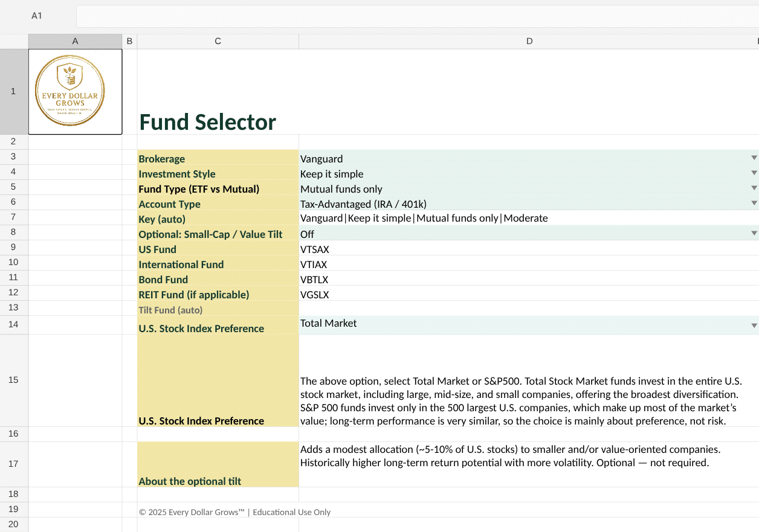Click the VGSLX cell
Screen dimensions: 759x532
tap(529, 293)
